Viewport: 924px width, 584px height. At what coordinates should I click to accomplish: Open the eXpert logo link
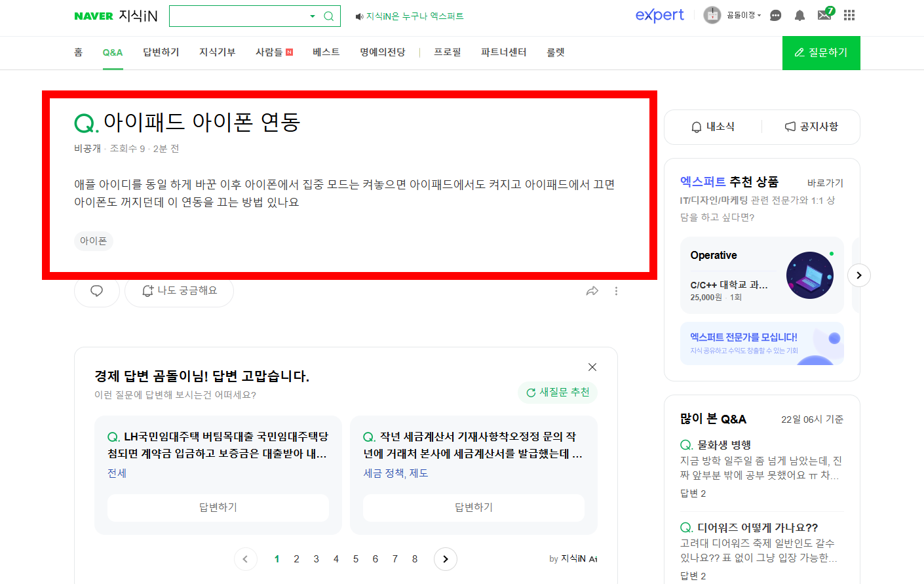[x=659, y=15]
